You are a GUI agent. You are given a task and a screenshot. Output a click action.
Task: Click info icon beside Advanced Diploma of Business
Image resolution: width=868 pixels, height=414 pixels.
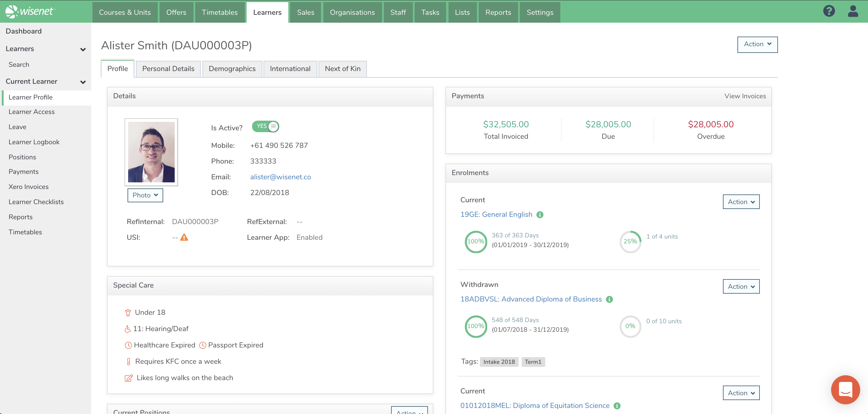pos(609,299)
